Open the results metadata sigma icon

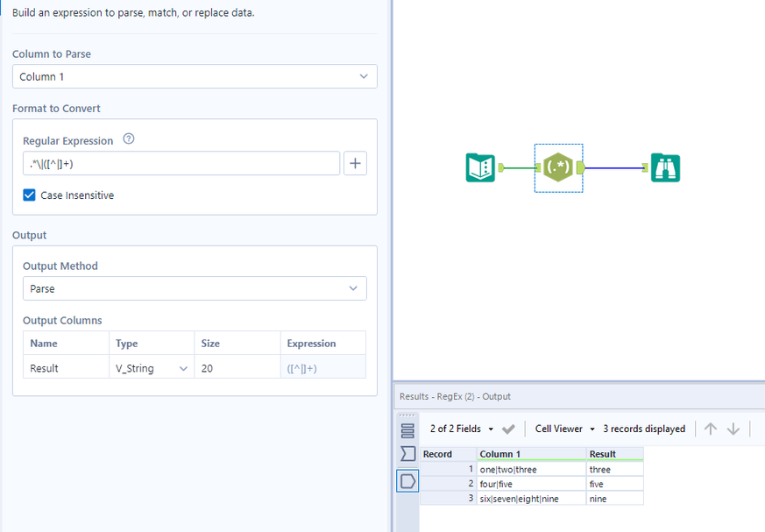pos(407,453)
